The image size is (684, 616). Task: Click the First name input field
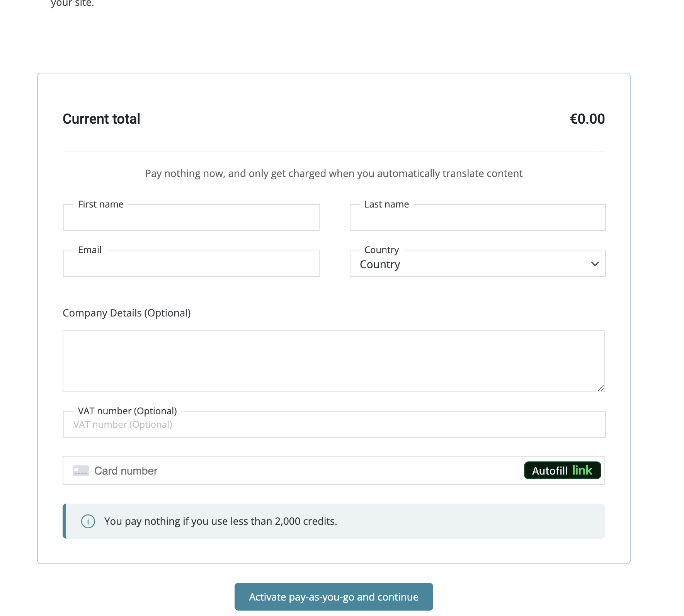click(x=191, y=218)
